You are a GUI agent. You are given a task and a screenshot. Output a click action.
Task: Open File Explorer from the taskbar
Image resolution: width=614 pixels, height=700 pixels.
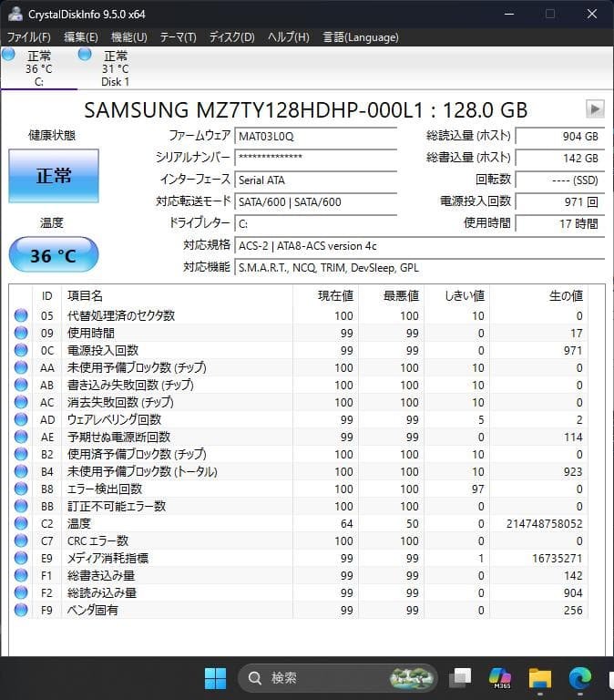click(540, 678)
